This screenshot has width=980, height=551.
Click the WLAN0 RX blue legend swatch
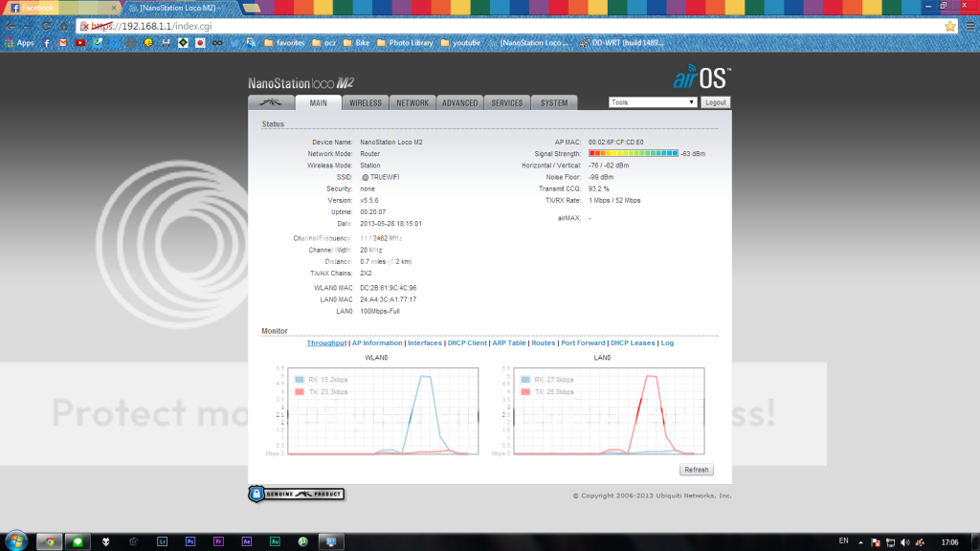coord(300,379)
